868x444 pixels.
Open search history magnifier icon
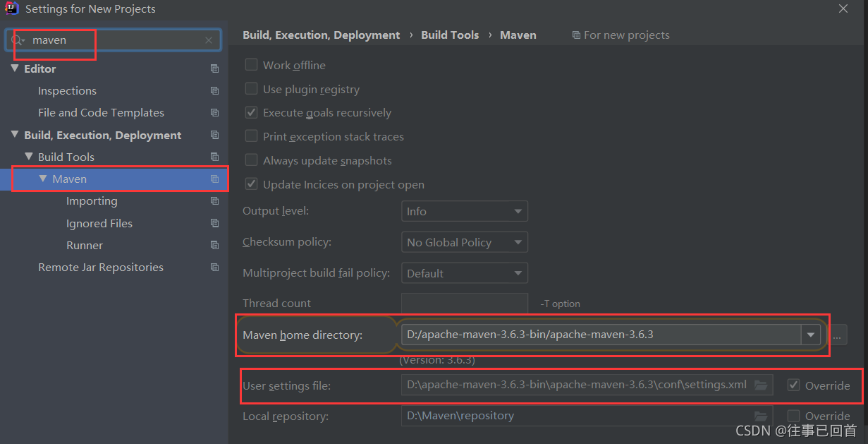(18, 40)
